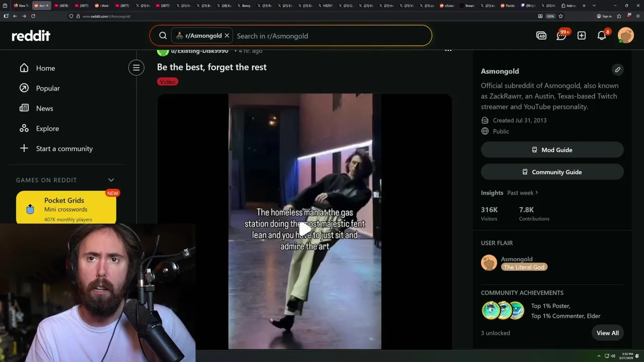Click the taskbar volume speaker icon
The height and width of the screenshot is (362, 644).
[x=613, y=356]
